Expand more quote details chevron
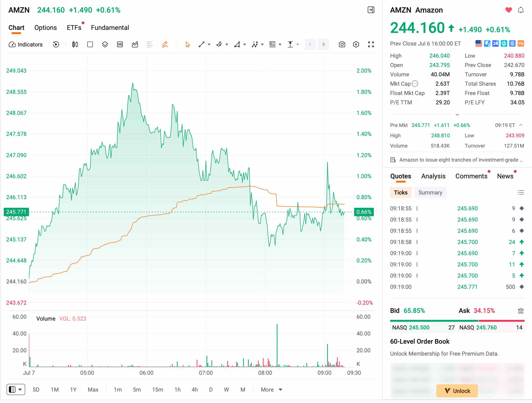Viewport: 532px width, 403px height. point(457,114)
